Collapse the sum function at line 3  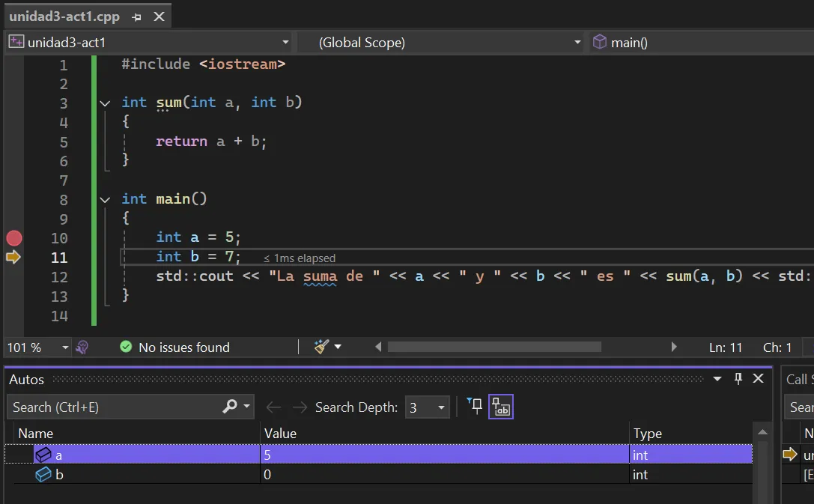(x=106, y=103)
